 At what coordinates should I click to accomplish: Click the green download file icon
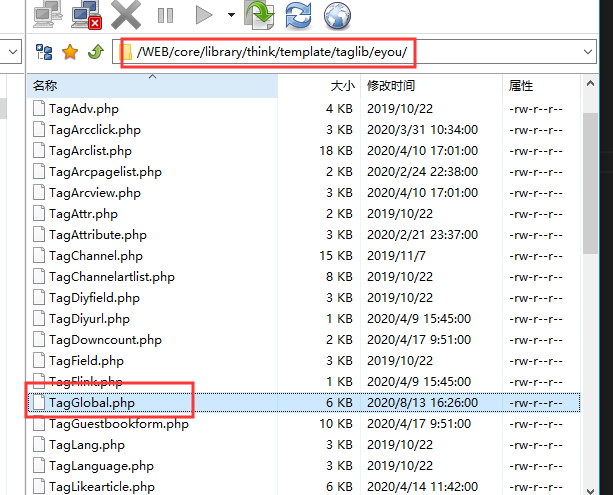point(260,14)
